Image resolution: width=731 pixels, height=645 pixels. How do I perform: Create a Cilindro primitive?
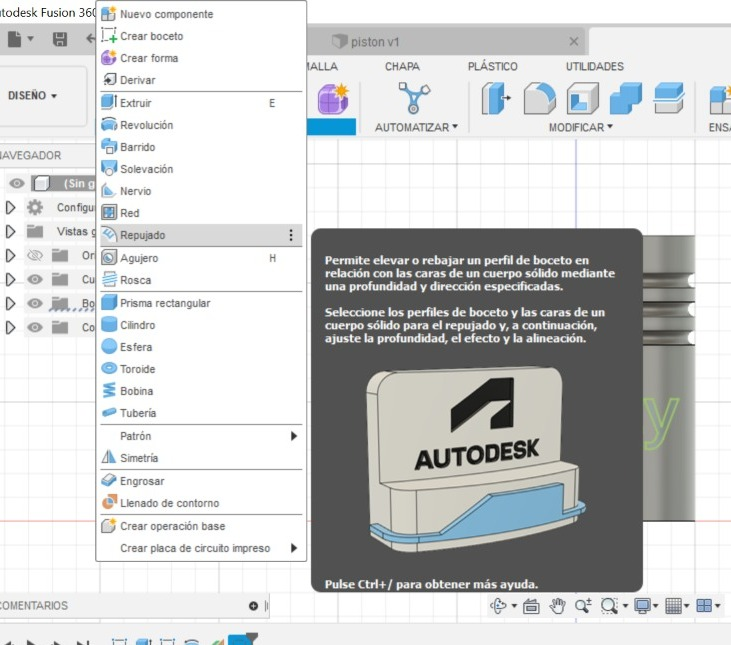201,325
